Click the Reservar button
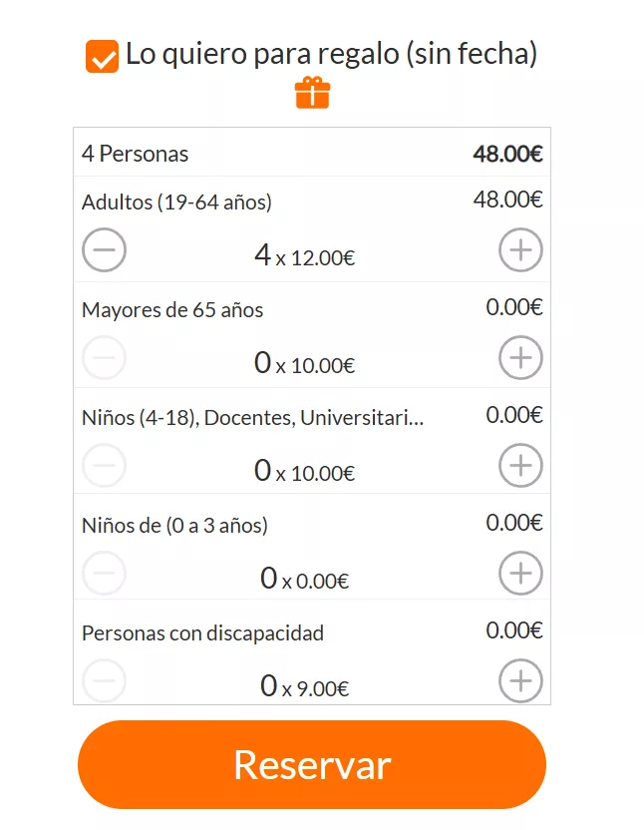Image resolution: width=644 pixels, height=830 pixels. coord(312,765)
